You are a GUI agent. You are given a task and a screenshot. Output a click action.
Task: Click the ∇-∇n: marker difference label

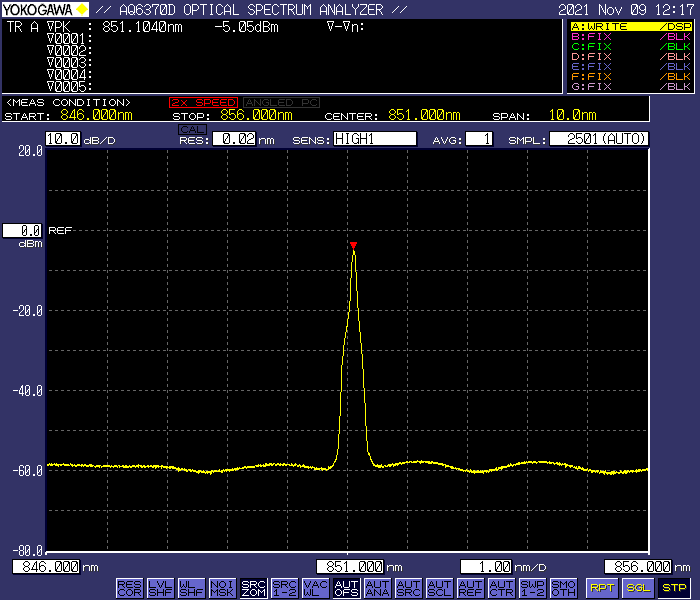(x=346, y=27)
